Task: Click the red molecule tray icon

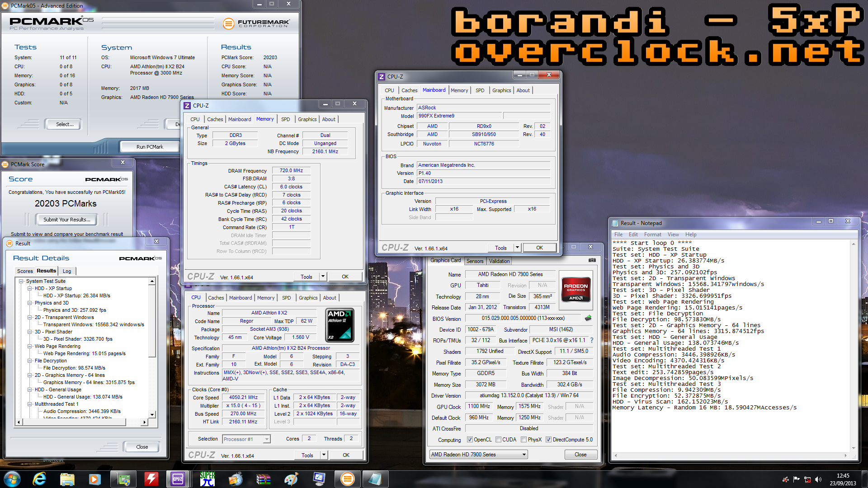Action: coord(785,479)
